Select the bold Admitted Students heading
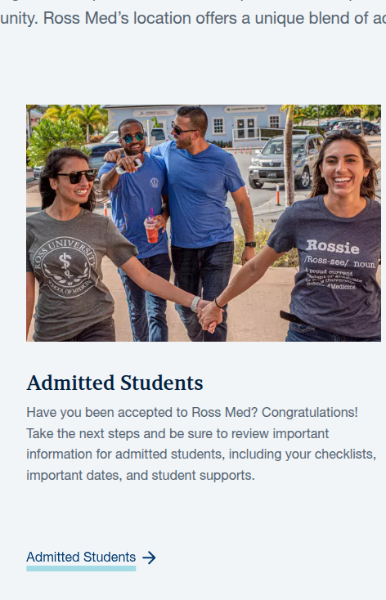The height and width of the screenshot is (600, 386). pyautogui.click(x=115, y=383)
